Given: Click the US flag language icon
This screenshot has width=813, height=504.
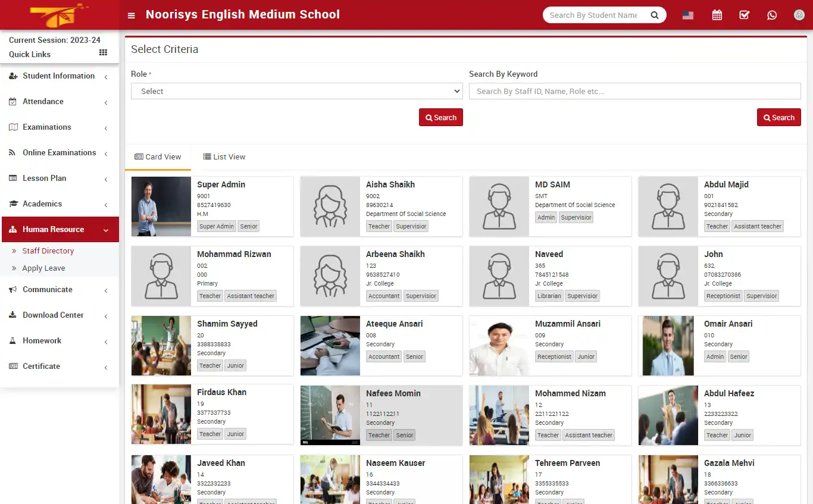Looking at the screenshot, I should click(x=687, y=14).
